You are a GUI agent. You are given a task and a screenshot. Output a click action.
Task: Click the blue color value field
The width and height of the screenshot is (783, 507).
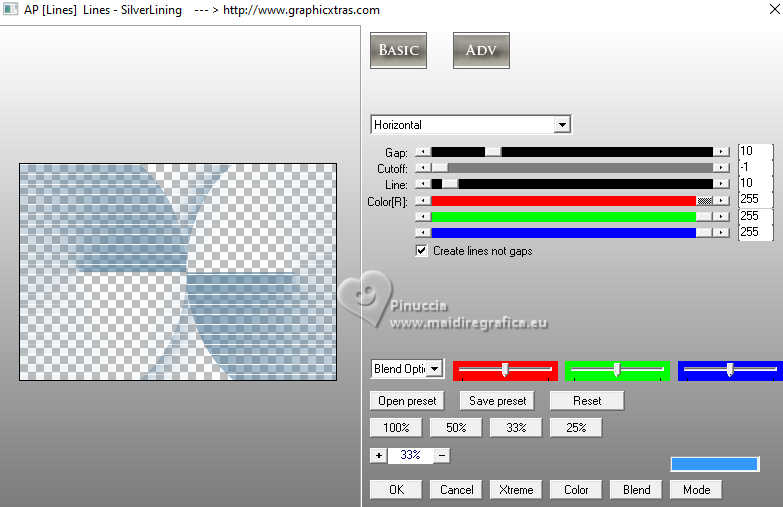[x=755, y=232]
